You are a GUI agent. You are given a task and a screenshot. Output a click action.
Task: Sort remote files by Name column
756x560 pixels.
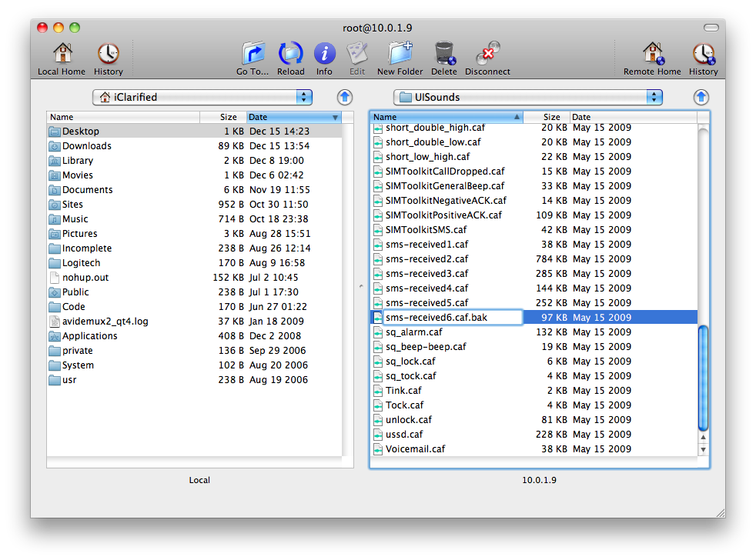[445, 117]
